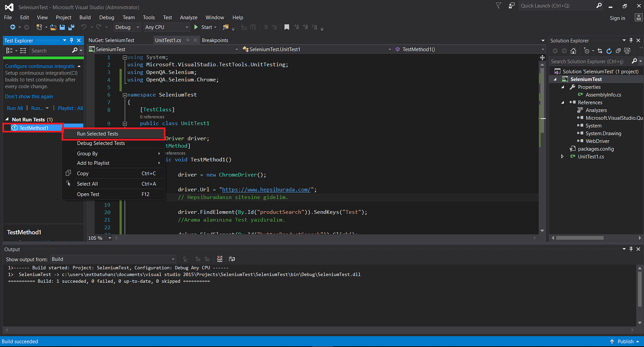Open the Build menu in menu bar
Viewport: 644px width, 347px height.
[x=85, y=17]
